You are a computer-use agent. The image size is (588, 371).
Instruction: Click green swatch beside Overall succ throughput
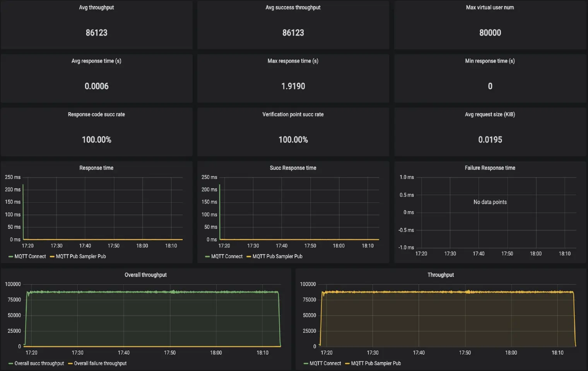pyautogui.click(x=11, y=364)
